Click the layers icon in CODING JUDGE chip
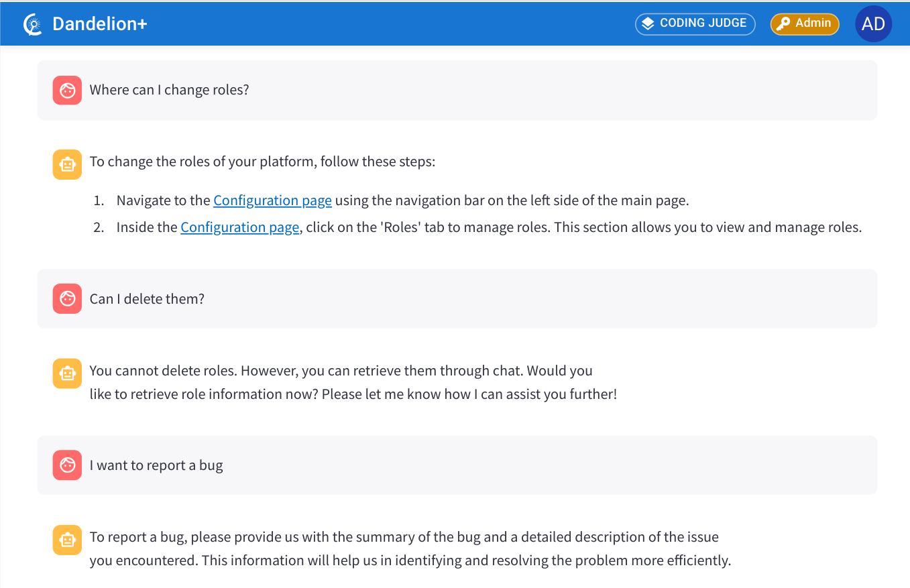The width and height of the screenshot is (910, 588). click(648, 23)
